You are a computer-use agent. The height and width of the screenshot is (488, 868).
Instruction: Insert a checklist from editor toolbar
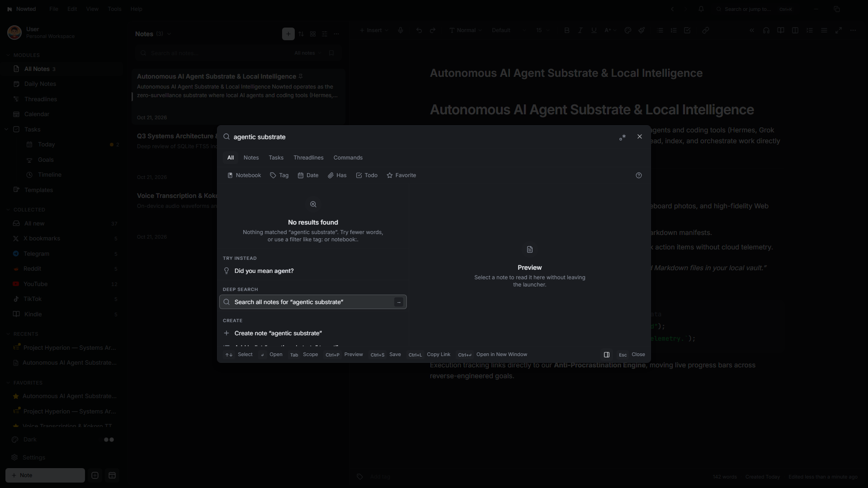[687, 30]
